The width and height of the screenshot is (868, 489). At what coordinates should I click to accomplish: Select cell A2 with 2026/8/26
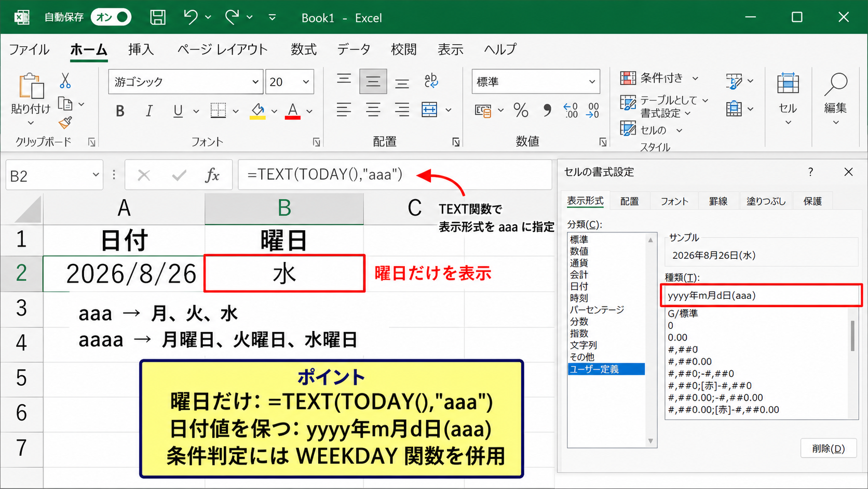[x=124, y=274]
